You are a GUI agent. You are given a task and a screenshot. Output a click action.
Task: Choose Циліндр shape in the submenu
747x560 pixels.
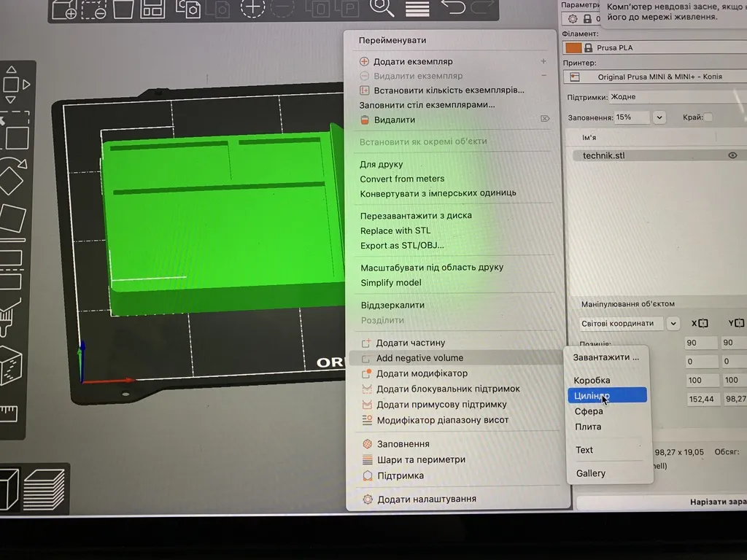coord(607,395)
